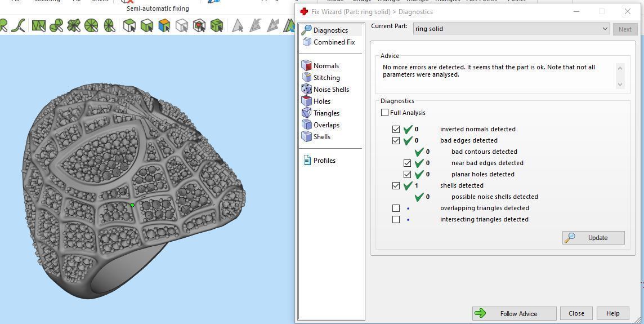644x324 pixels.
Task: Open Profiles in the Fix Wizard
Action: 319,161
